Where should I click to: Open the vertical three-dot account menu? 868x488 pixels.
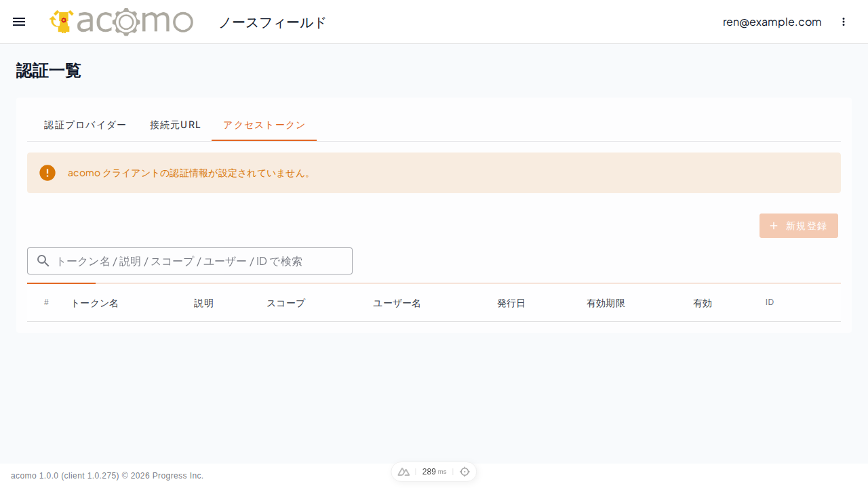(844, 22)
